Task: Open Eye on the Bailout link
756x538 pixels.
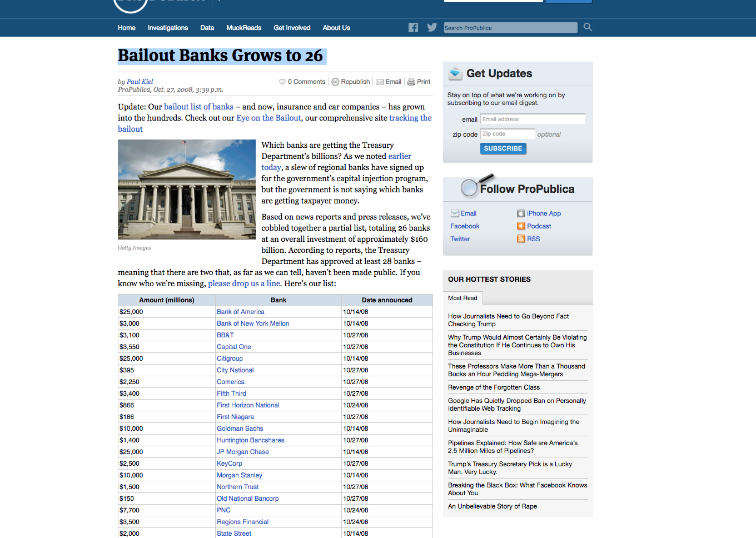Action: 268,118
